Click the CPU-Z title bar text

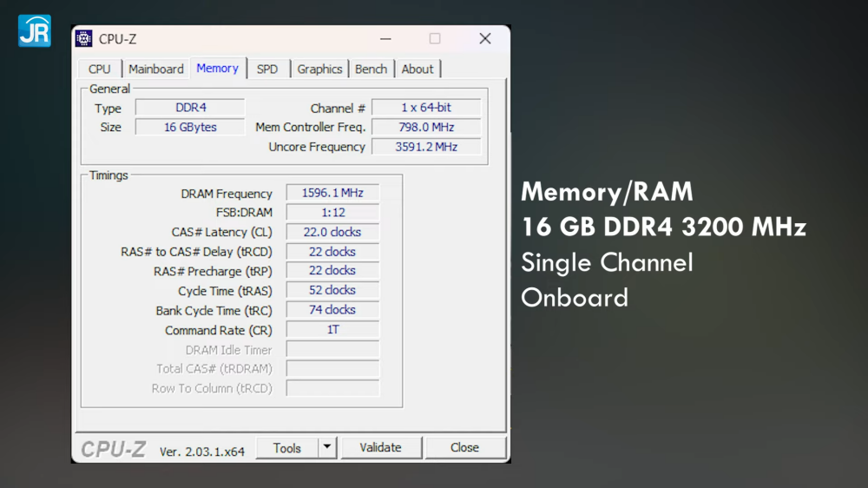pos(117,39)
